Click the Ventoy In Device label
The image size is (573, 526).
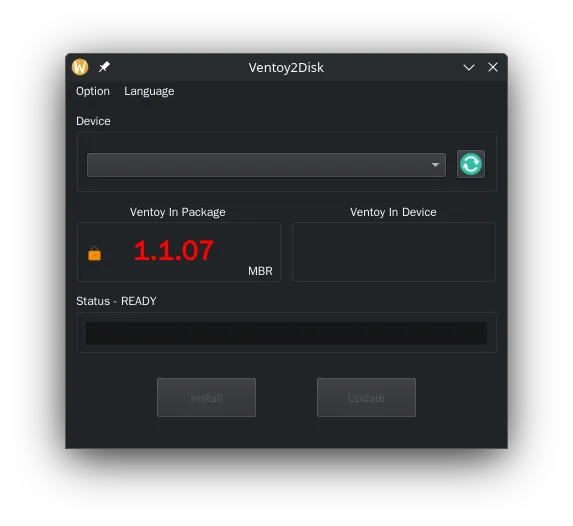(393, 212)
